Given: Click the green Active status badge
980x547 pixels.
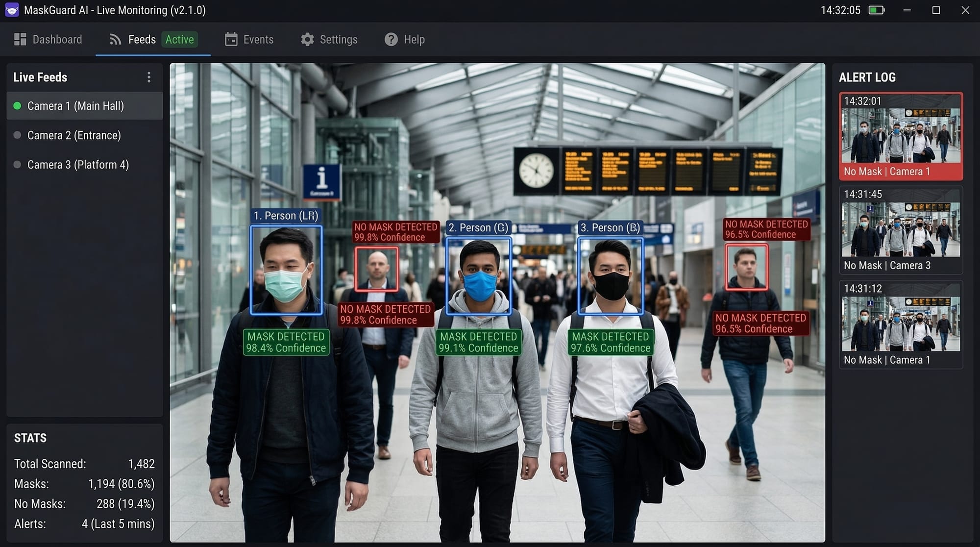Looking at the screenshot, I should click(x=179, y=39).
